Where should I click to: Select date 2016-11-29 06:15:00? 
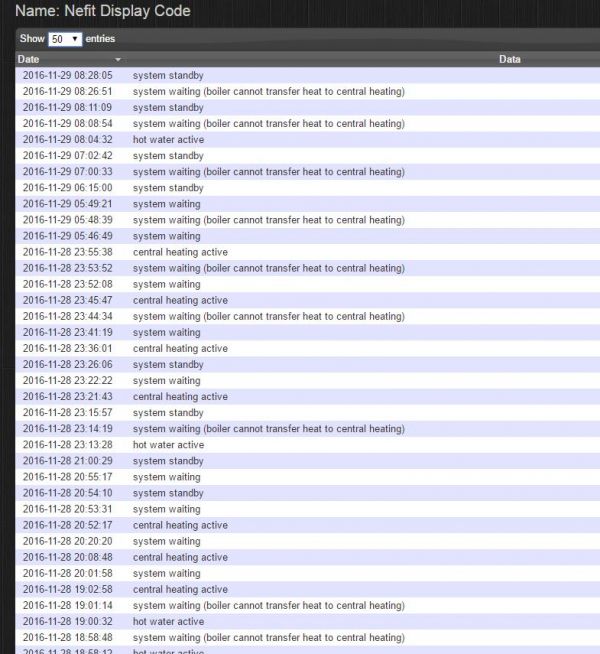68,188
